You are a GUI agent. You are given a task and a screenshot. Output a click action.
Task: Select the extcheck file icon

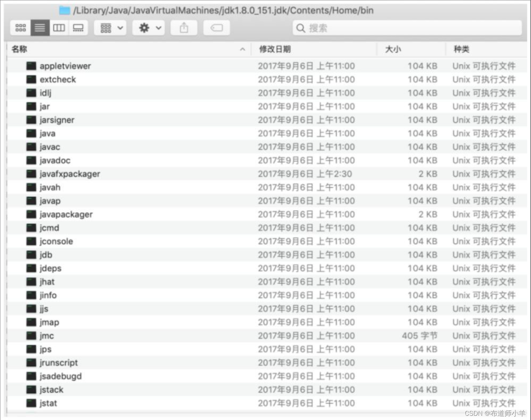pos(32,79)
